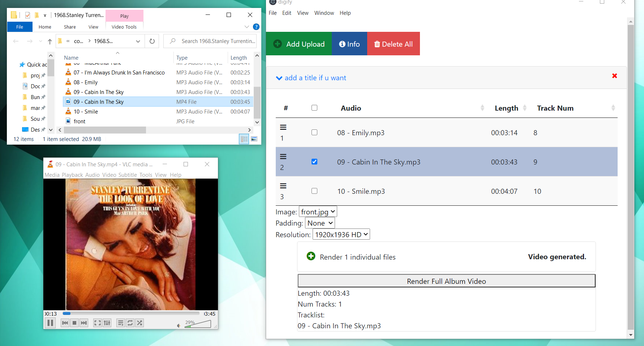Open Quick access in Explorer sidebar
The width and height of the screenshot is (644, 346).
(33, 64)
